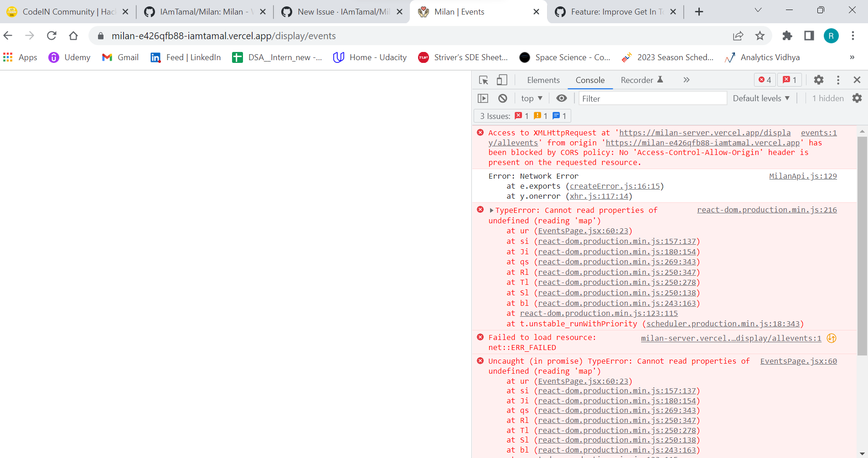The image size is (868, 458).
Task: Clear the console
Action: [x=502, y=98]
